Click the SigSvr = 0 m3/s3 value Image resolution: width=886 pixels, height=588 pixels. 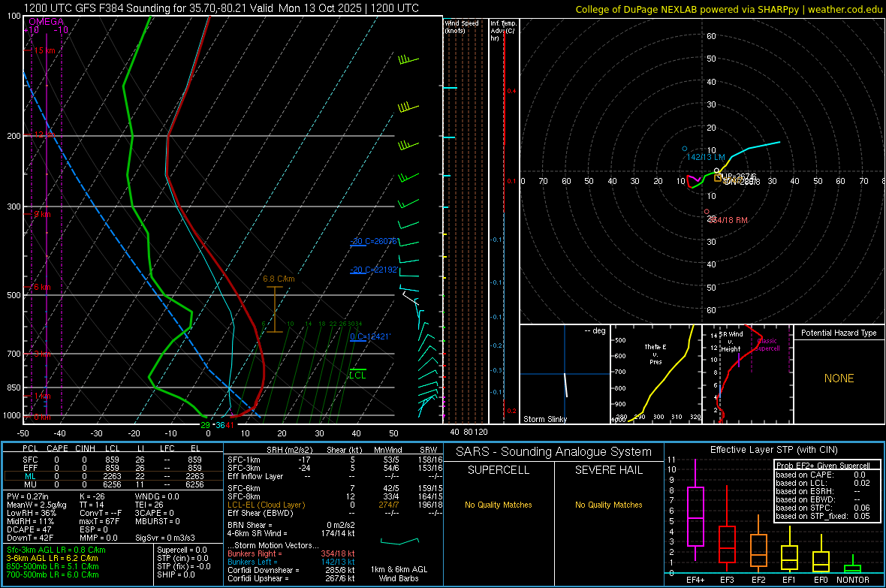point(165,538)
